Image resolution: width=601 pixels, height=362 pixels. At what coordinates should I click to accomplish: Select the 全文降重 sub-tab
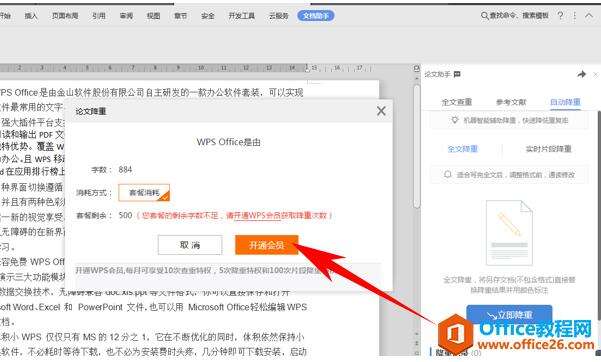pos(463,149)
